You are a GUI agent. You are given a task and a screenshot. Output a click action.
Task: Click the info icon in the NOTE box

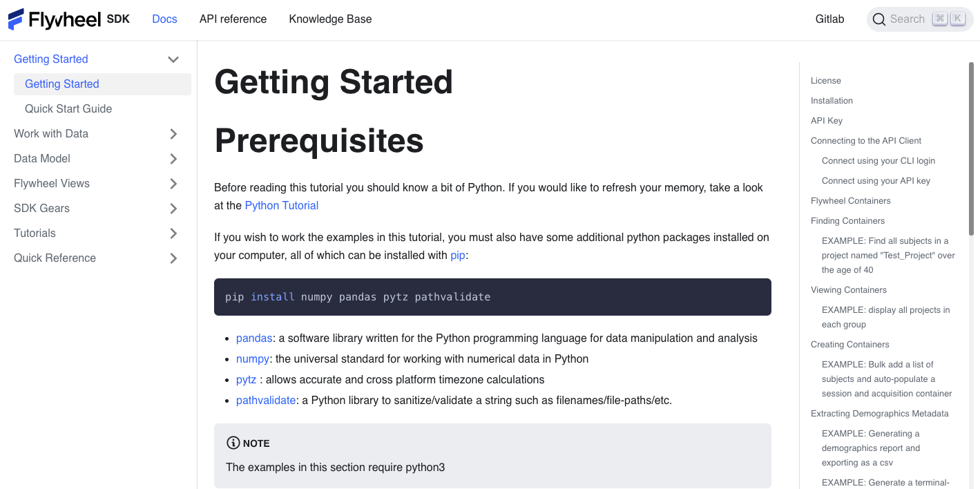point(233,443)
